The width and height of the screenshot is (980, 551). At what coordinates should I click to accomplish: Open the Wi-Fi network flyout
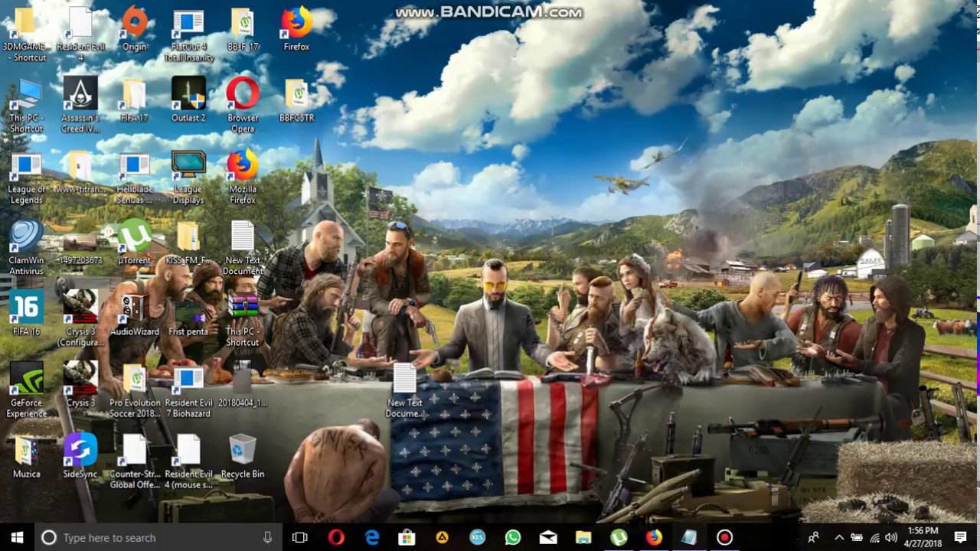(x=874, y=537)
